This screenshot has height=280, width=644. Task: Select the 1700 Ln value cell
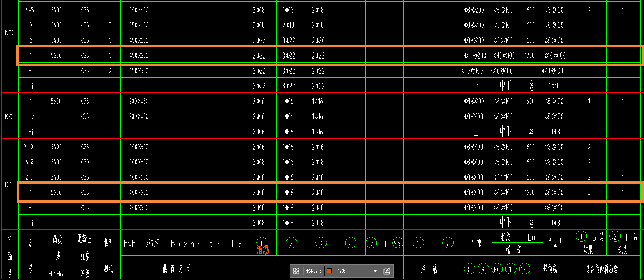pyautogui.click(x=530, y=56)
